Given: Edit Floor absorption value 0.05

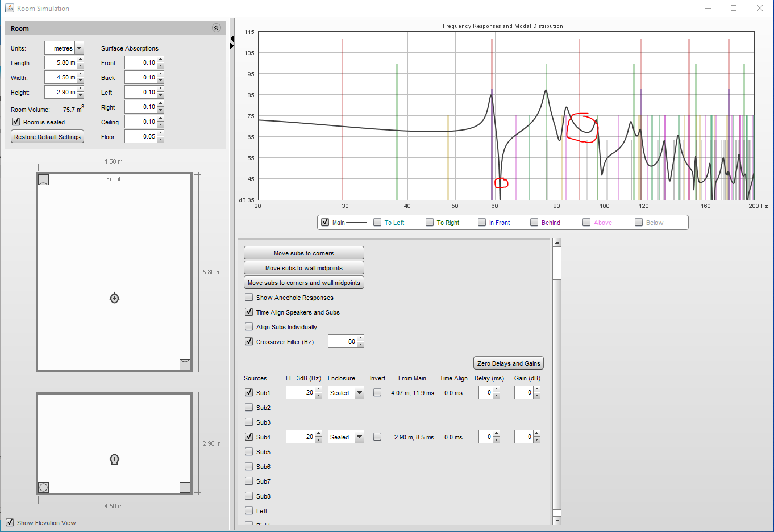Looking at the screenshot, I should (x=141, y=137).
